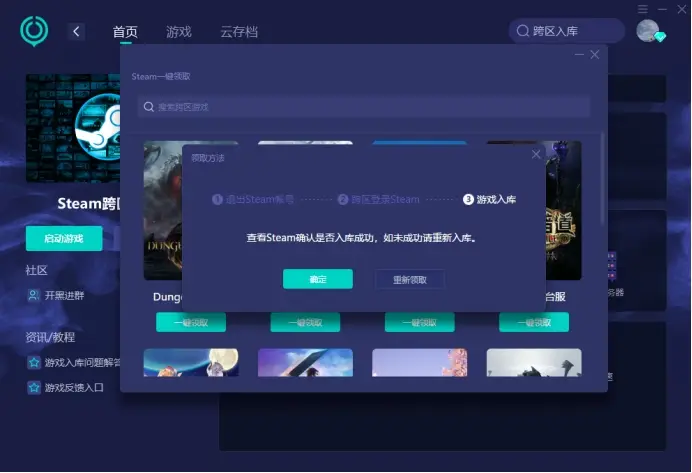Image resolution: width=692 pixels, height=473 pixels.
Task: Open the user avatar profile
Action: [648, 31]
